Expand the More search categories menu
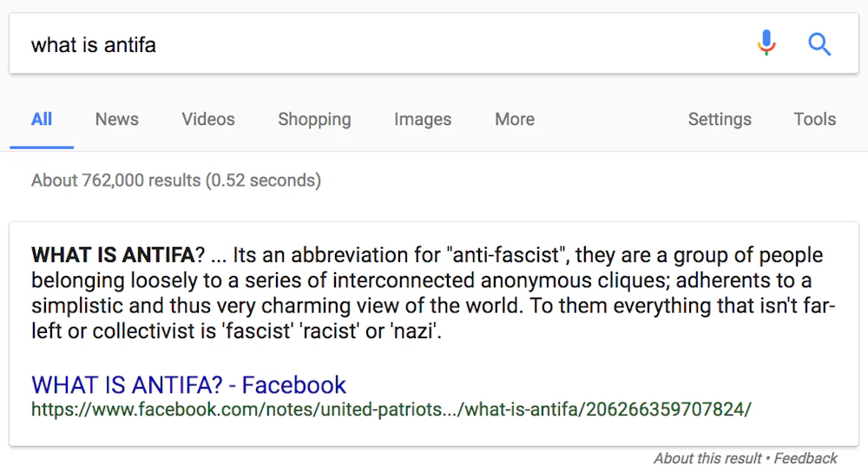This screenshot has height=471, width=868. pyautogui.click(x=515, y=120)
